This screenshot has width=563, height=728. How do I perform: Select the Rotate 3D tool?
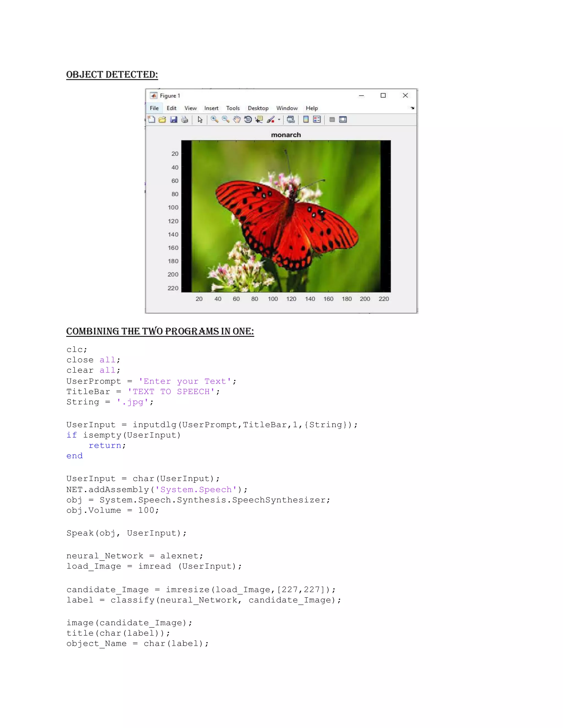point(248,120)
